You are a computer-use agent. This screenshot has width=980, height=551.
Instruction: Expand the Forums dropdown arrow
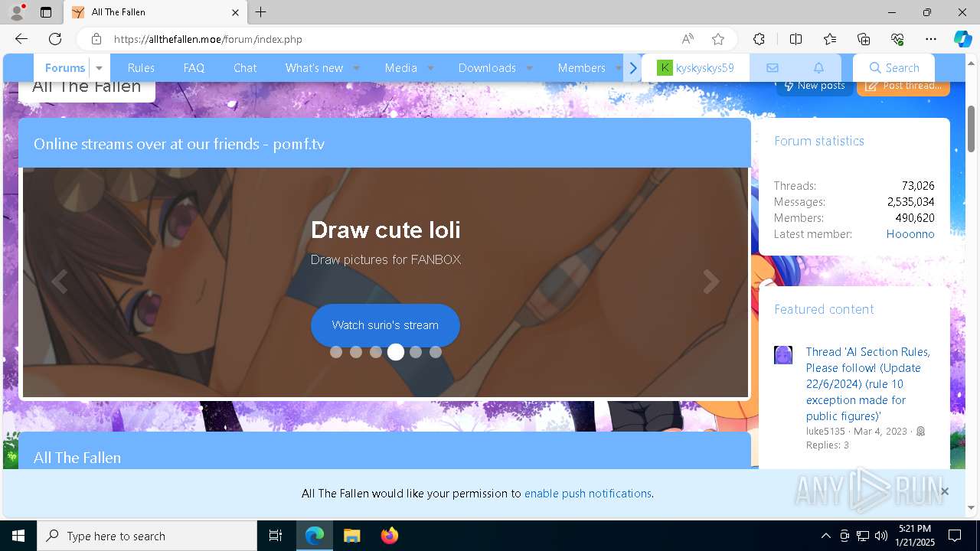click(99, 68)
